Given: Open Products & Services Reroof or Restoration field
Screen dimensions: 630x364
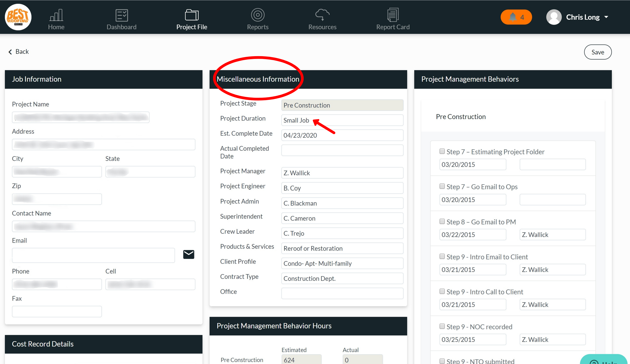Looking at the screenshot, I should coord(342,248).
